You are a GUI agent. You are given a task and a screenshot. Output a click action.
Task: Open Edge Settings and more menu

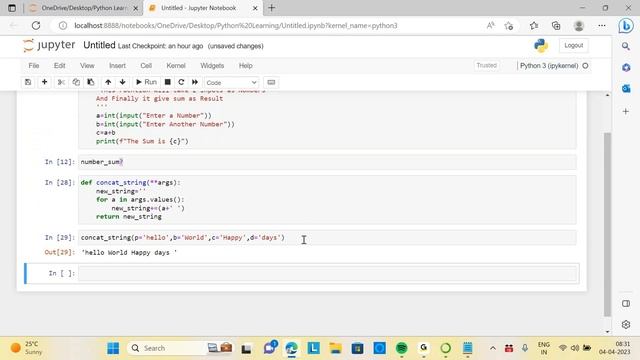602,26
